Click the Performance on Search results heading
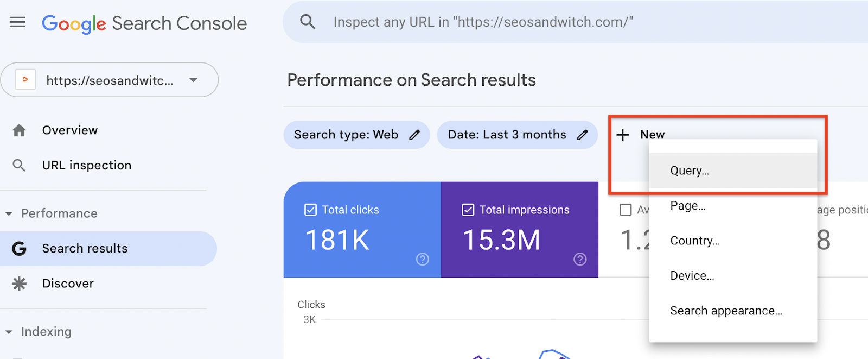The image size is (868, 359). click(412, 80)
